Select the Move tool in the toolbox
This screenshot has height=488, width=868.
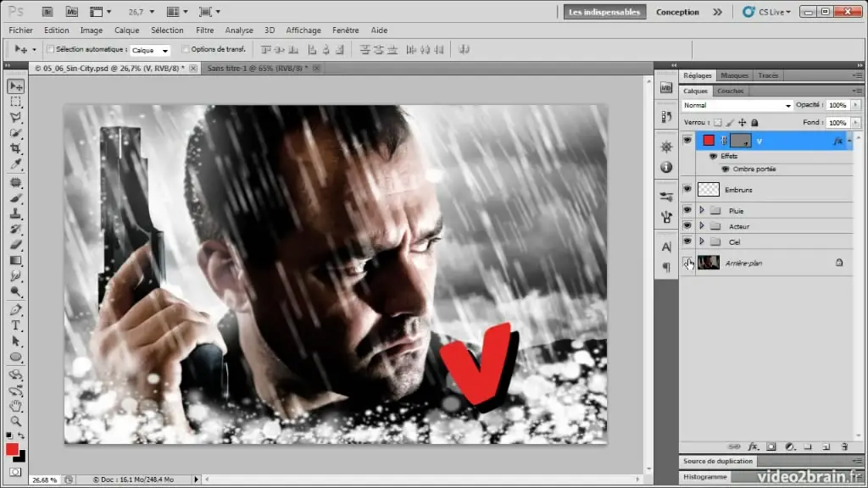pyautogui.click(x=15, y=86)
